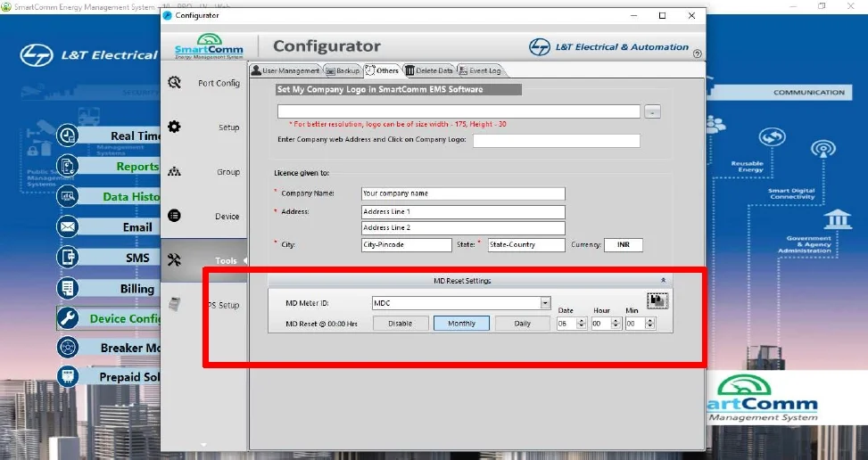The width and height of the screenshot is (868, 460).
Task: Collapse the MD Reset Settings panel
Action: pos(663,280)
